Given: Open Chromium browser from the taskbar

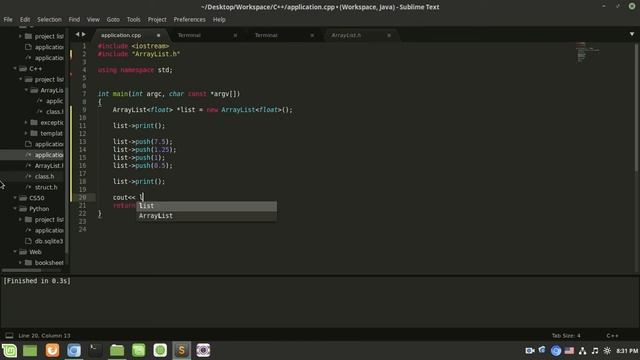Looking at the screenshot, I should (x=74, y=350).
